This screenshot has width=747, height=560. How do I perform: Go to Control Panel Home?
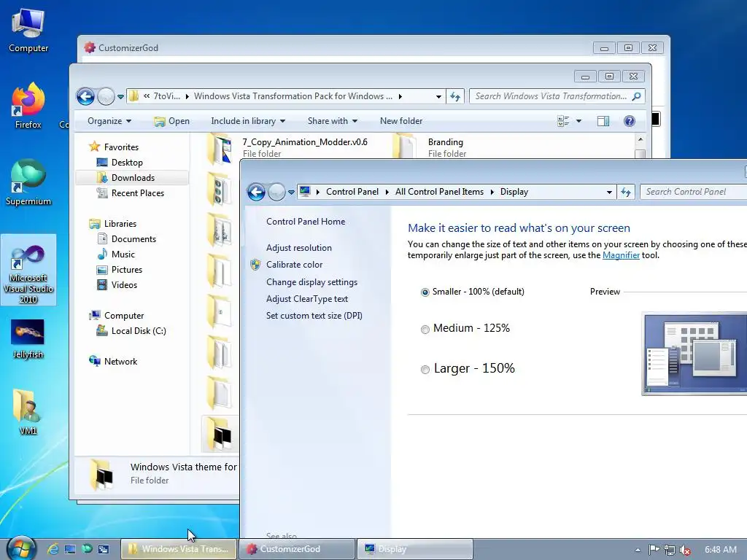click(306, 222)
